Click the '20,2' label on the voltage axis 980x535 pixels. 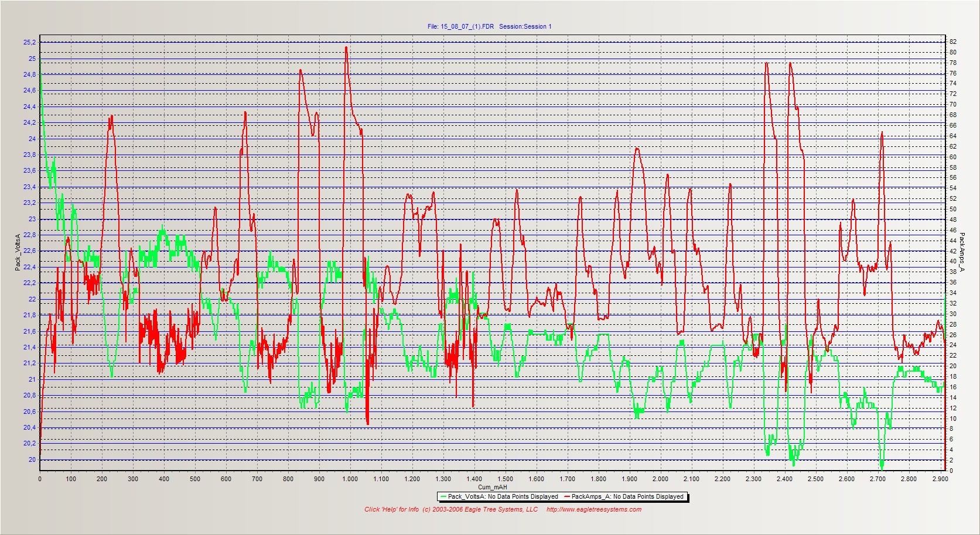click(x=29, y=443)
